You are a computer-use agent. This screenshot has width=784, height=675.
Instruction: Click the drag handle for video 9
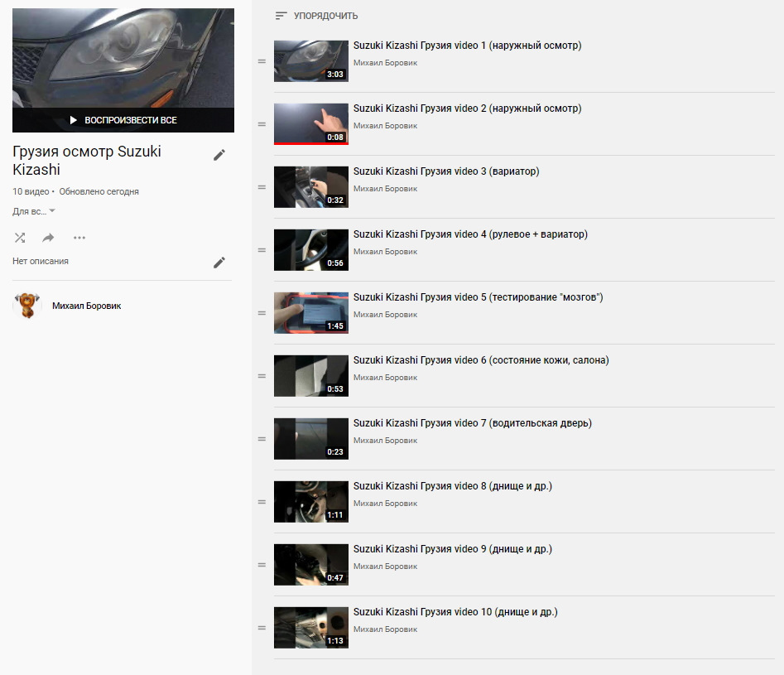(x=262, y=565)
